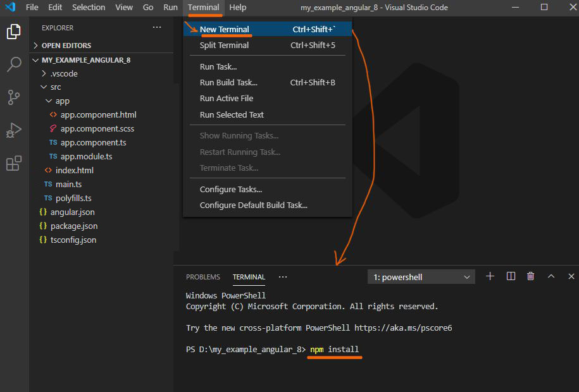Open the Run and Debug view
The height and width of the screenshot is (392, 579).
[13, 130]
